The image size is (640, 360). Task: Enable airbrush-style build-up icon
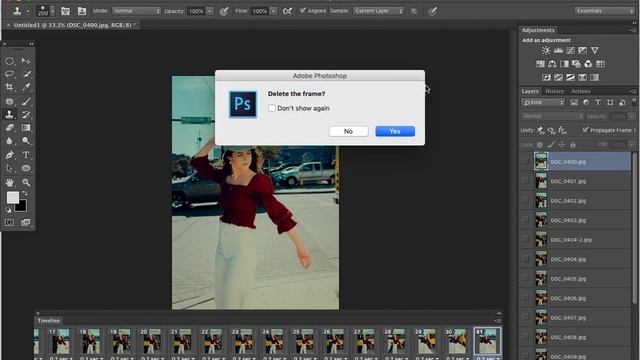pos(287,11)
